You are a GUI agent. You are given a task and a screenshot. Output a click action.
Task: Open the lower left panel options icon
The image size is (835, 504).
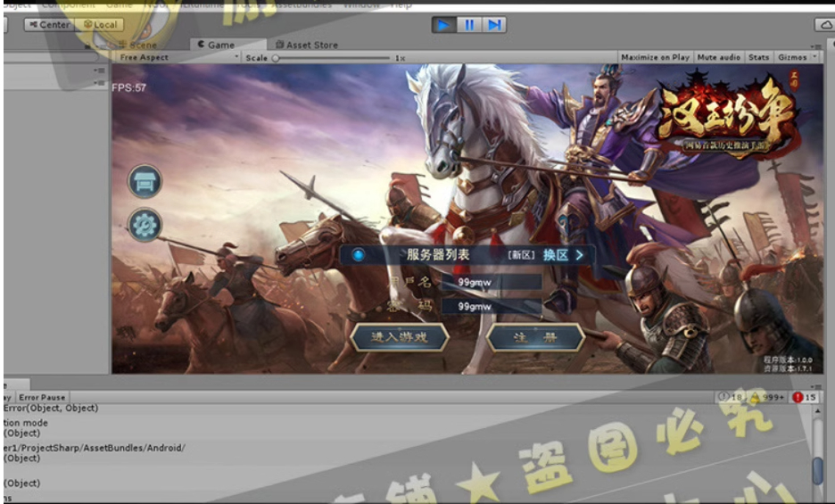click(x=99, y=83)
